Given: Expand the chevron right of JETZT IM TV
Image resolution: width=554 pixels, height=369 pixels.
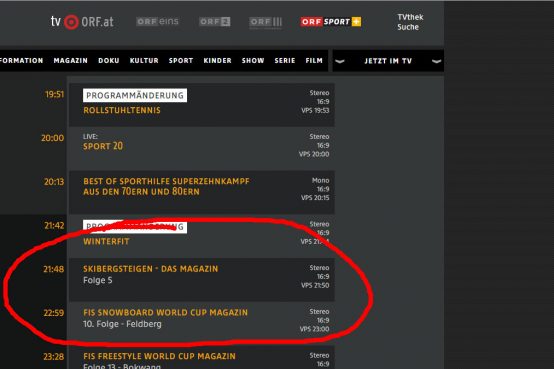Looking at the screenshot, I should [437, 61].
